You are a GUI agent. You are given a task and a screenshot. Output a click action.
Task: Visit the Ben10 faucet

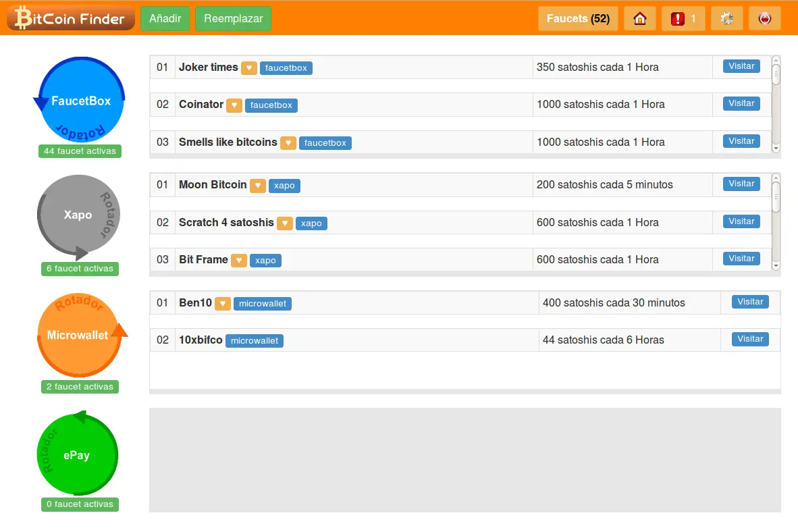click(750, 302)
